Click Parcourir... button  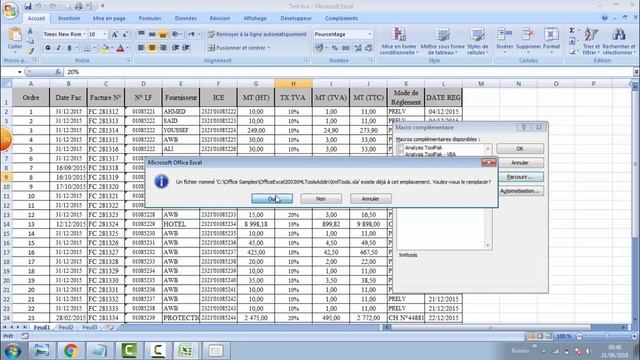click(520, 177)
